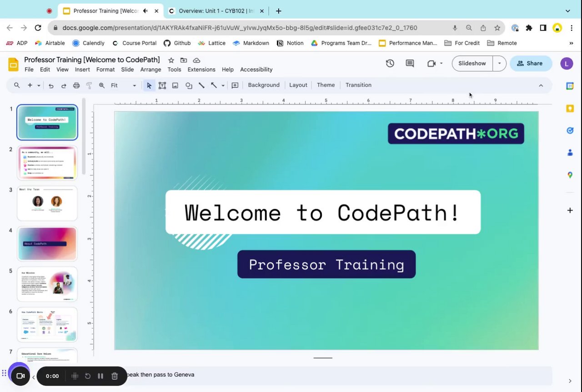Insert an image from toolbar

[x=175, y=85]
